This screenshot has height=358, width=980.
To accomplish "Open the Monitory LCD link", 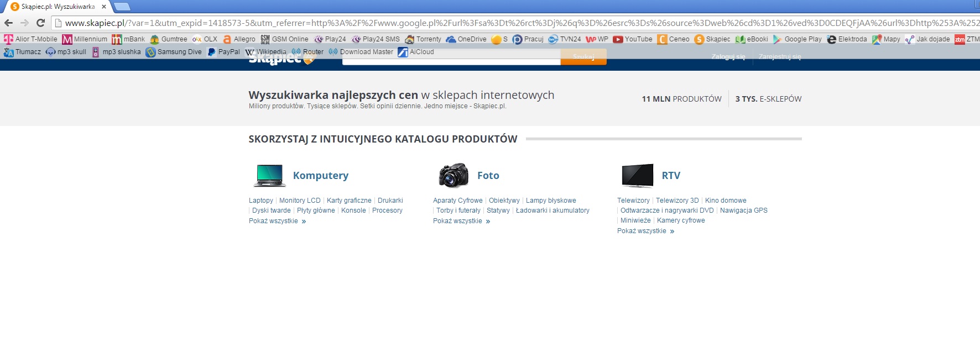I will 300,201.
